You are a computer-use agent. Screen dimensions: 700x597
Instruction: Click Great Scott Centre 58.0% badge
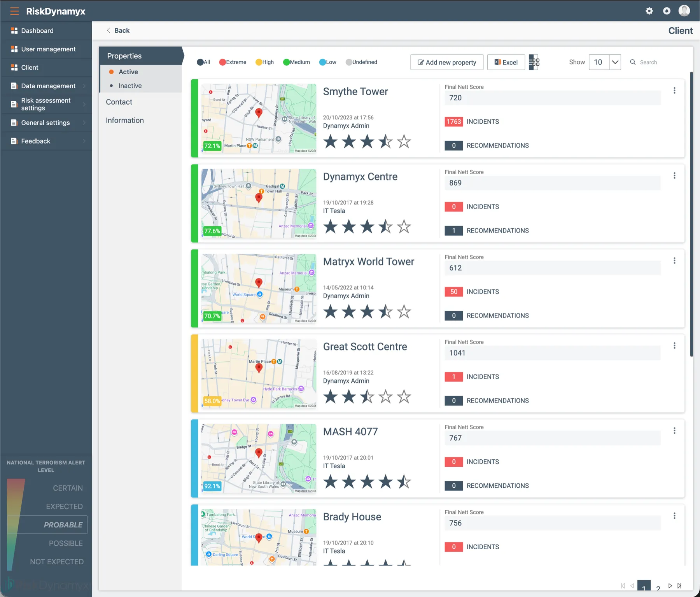pos(212,401)
